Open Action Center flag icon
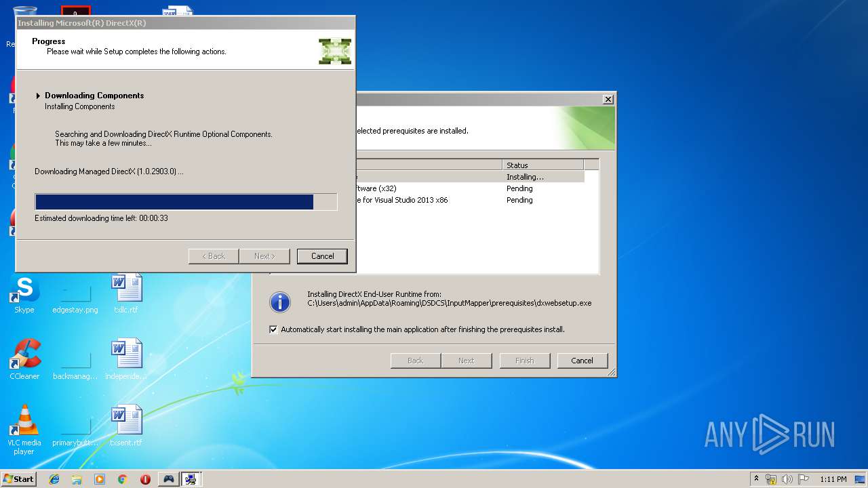Viewport: 868px width, 488px height. [x=804, y=479]
